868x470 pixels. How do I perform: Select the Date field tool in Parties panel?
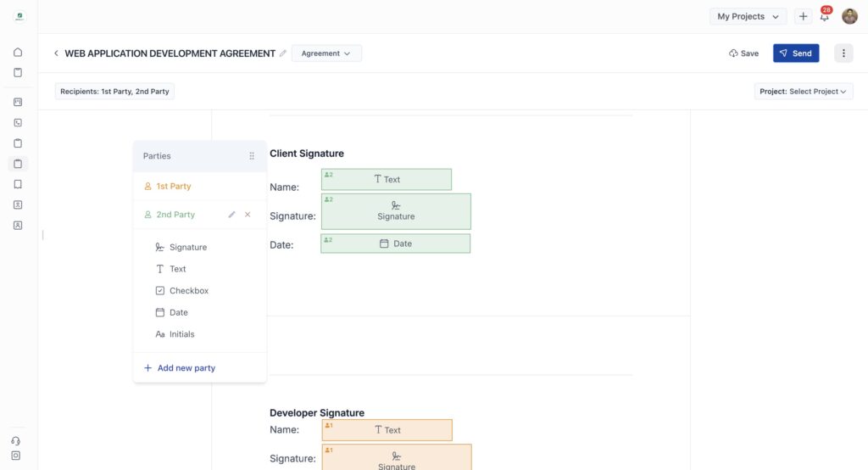pyautogui.click(x=171, y=312)
